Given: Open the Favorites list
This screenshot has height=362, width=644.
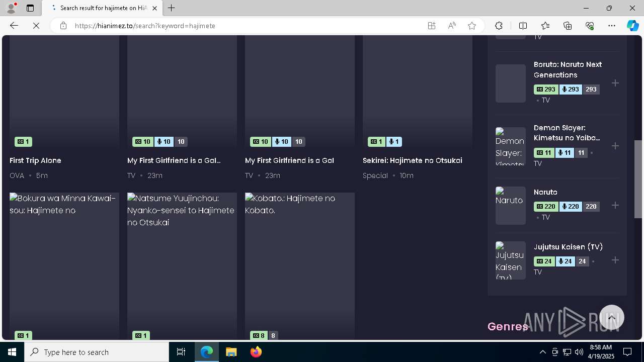Looking at the screenshot, I should [545, 26].
